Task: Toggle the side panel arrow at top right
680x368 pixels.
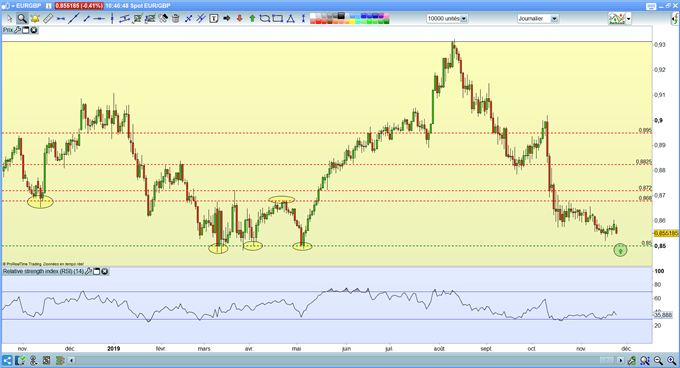Action: pyautogui.click(x=675, y=19)
